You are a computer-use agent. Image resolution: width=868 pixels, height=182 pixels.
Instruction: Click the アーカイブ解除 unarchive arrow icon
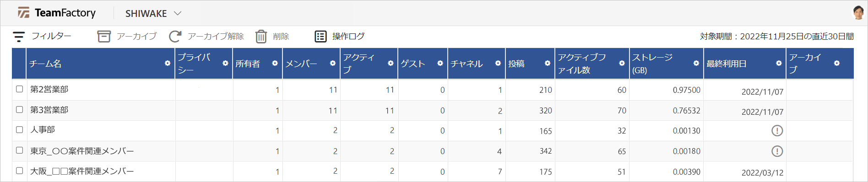tap(175, 37)
